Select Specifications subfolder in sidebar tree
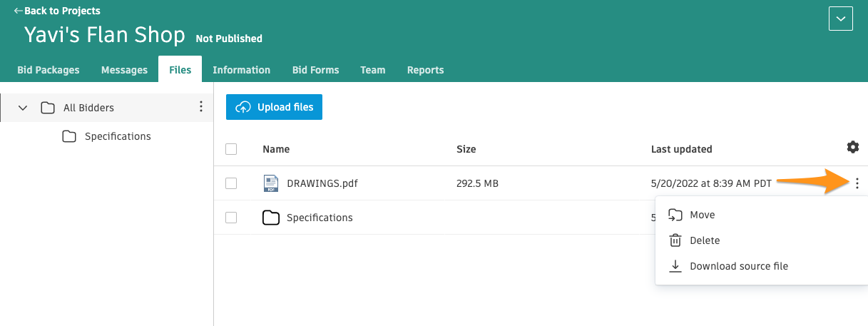Image resolution: width=868 pixels, height=326 pixels. pos(118,136)
